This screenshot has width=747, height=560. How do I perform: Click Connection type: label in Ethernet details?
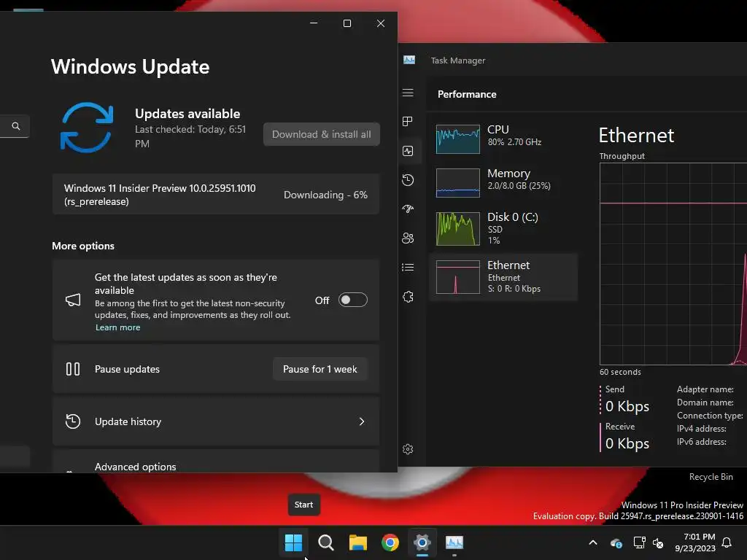pyautogui.click(x=710, y=415)
